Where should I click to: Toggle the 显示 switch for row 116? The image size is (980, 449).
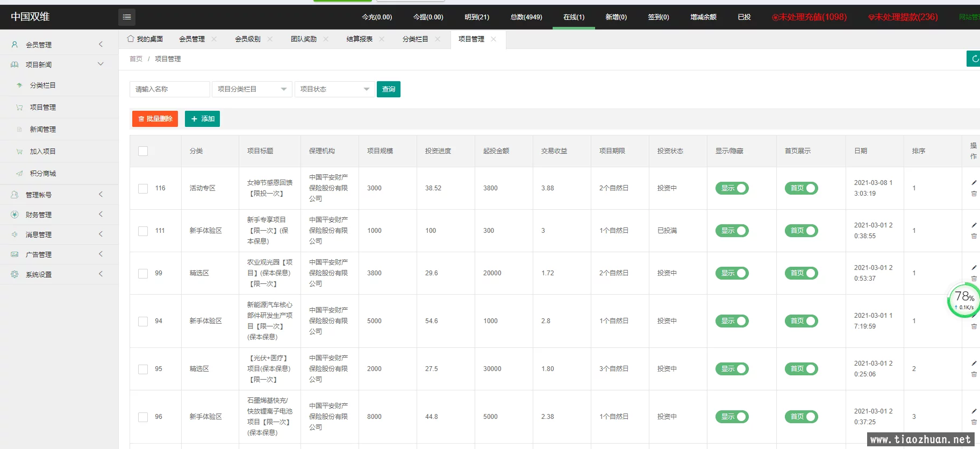732,188
